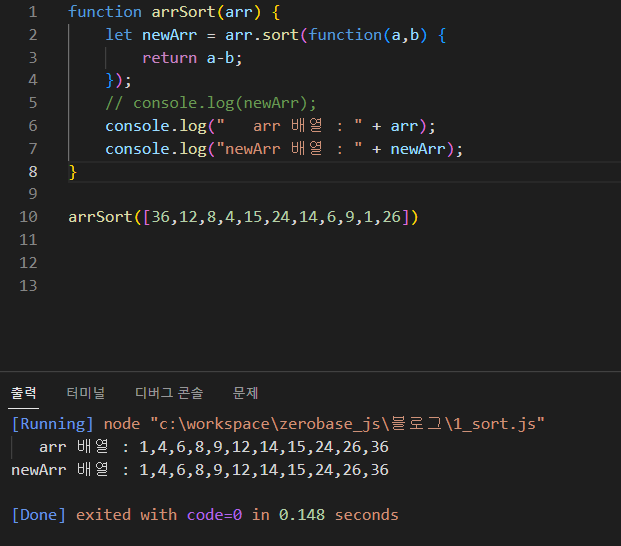Switch to the 디버그 콘솔 tab
This screenshot has width=621, height=546.
169,393
